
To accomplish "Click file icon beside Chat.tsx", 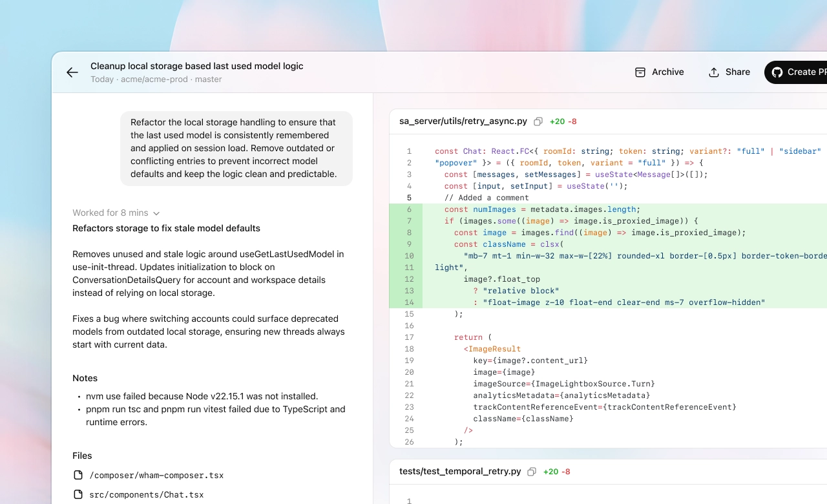I will click(78, 494).
